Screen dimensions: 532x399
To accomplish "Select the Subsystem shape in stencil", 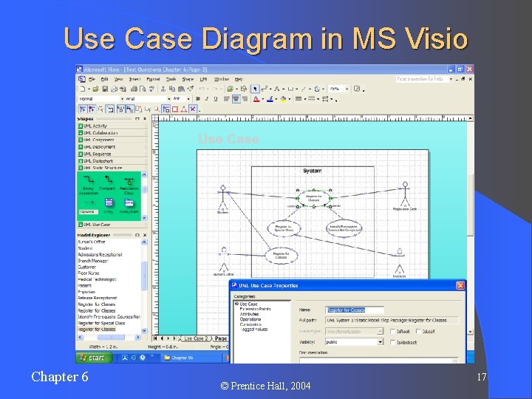I will 129,205.
